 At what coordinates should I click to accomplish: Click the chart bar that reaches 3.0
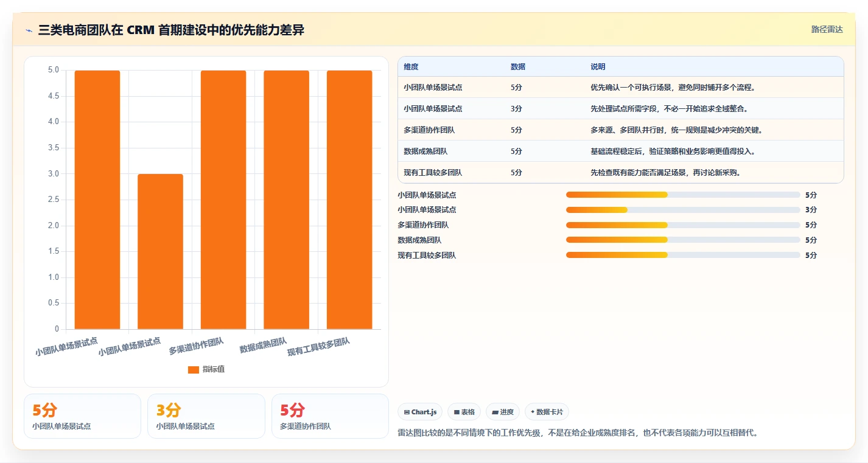coord(160,251)
